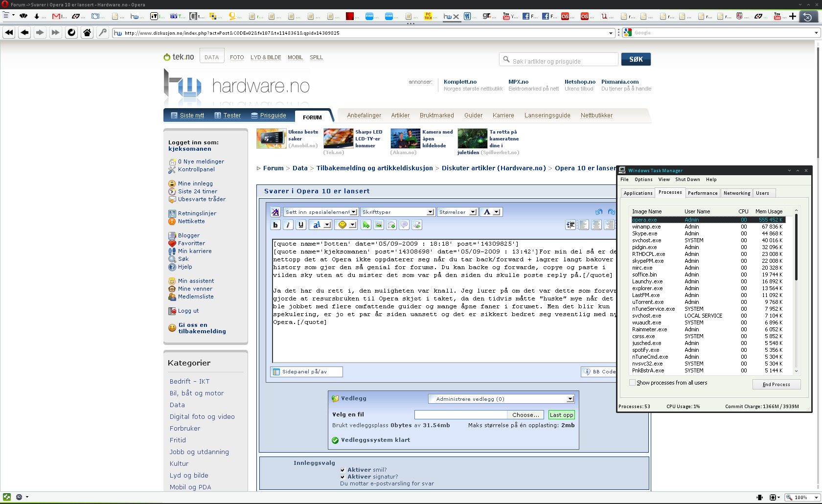The width and height of the screenshot is (822, 504).
Task: Reload the current page
Action: [71, 33]
